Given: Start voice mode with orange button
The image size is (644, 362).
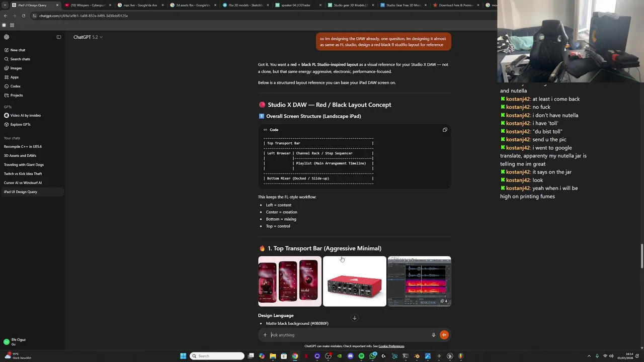Looking at the screenshot, I should pos(444,335).
